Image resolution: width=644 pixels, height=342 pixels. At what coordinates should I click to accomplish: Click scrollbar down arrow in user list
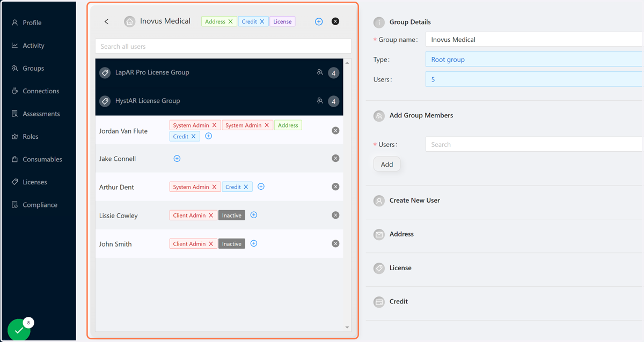pos(347,328)
